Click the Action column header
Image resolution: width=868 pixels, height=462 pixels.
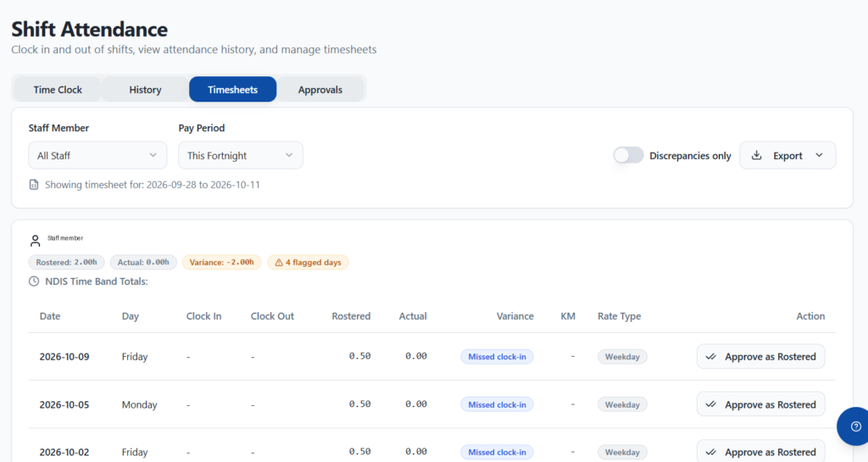810,316
